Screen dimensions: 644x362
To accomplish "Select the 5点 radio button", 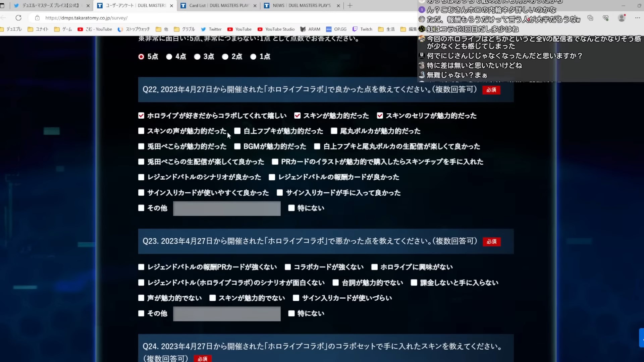I will (x=141, y=57).
